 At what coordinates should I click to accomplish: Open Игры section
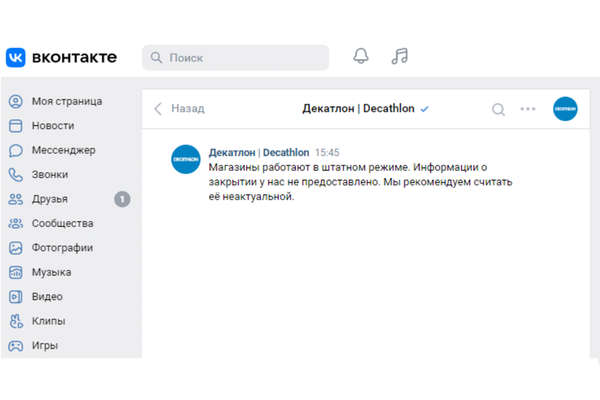[x=45, y=346]
